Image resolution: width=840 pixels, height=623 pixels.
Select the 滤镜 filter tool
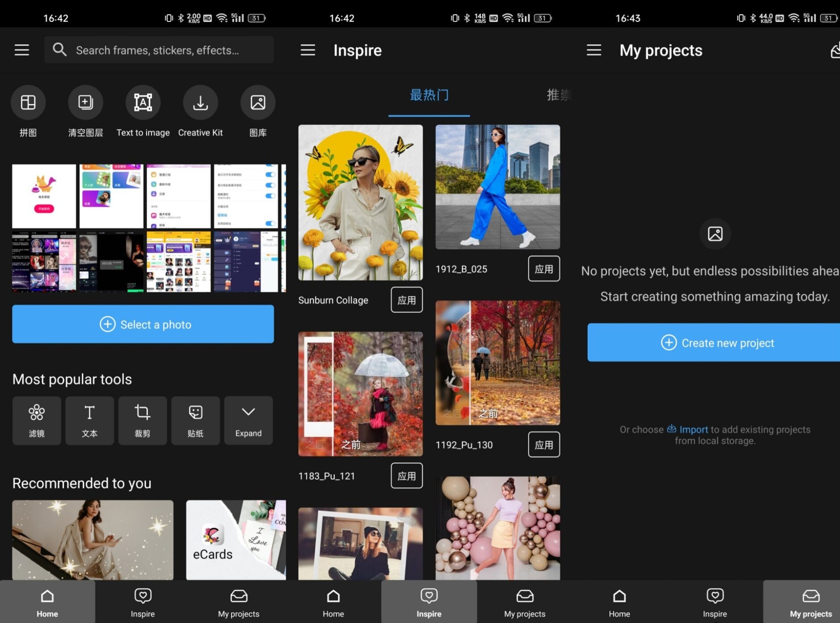pos(37,420)
